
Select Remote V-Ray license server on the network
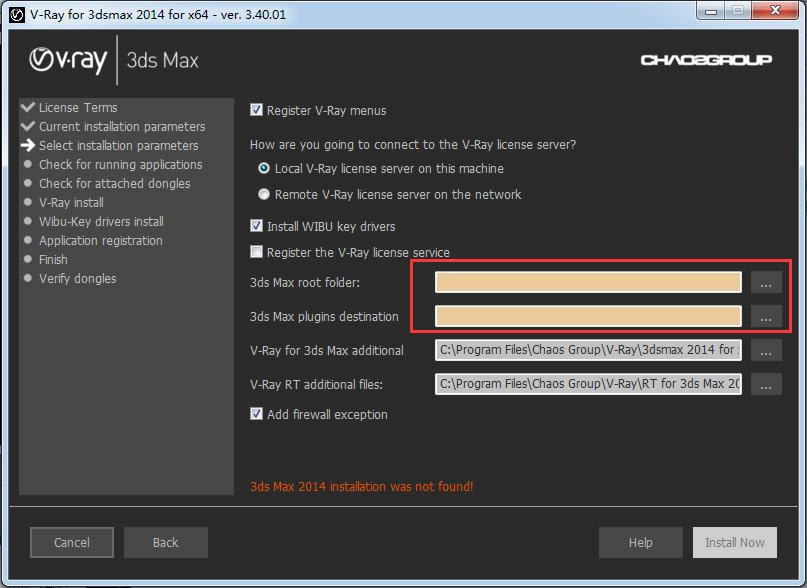264,194
